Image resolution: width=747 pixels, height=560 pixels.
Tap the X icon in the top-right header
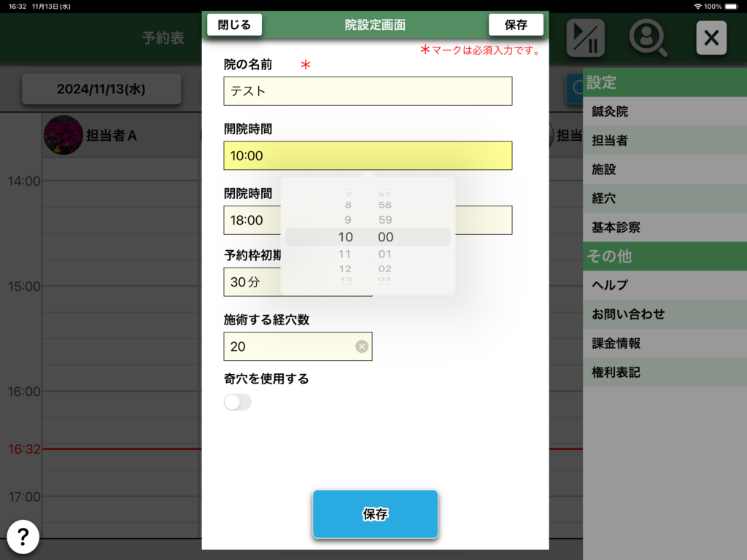pyautogui.click(x=711, y=38)
